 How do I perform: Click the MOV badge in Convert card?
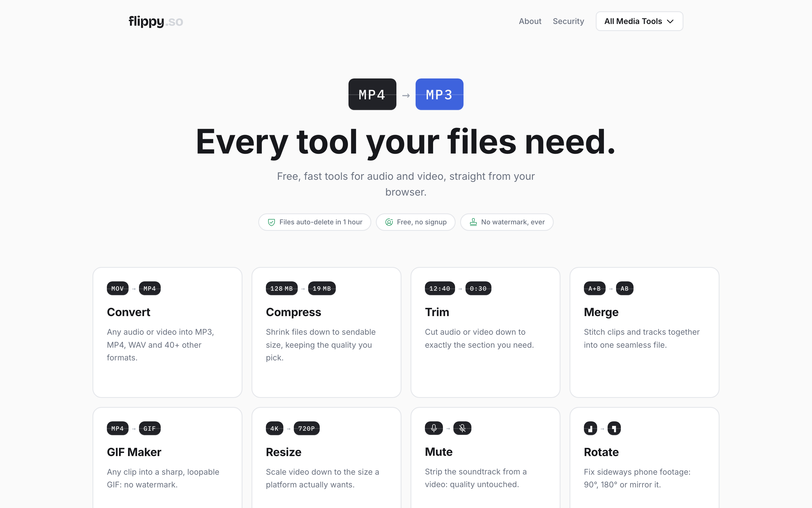pyautogui.click(x=118, y=288)
